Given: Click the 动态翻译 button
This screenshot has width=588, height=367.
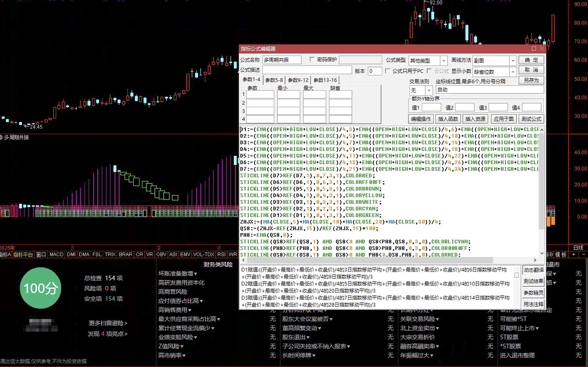Looking at the screenshot, I should tap(534, 270).
